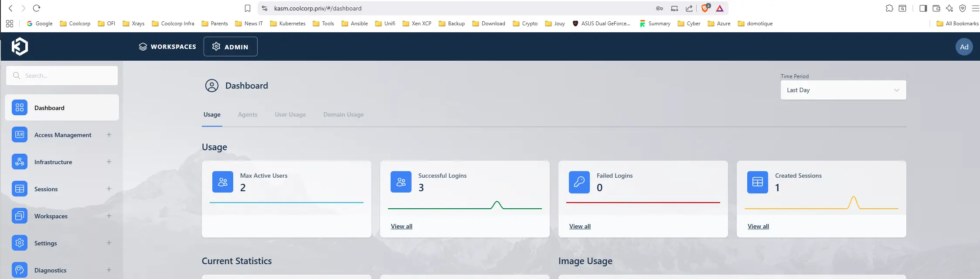Open the Infrastructure sidebar icon

(20, 162)
